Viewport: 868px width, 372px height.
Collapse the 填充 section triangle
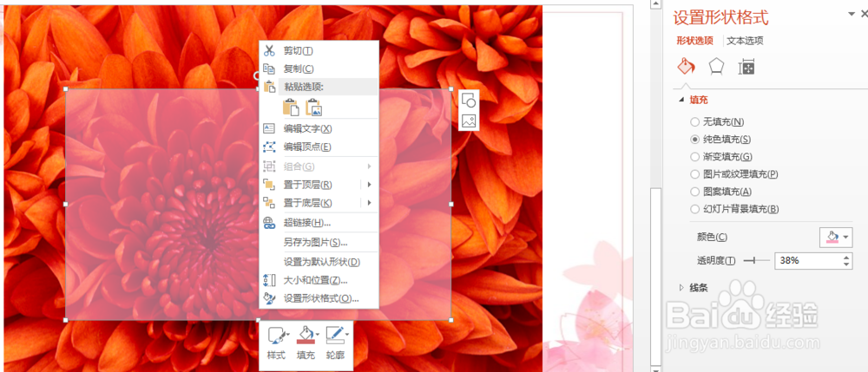[x=681, y=100]
